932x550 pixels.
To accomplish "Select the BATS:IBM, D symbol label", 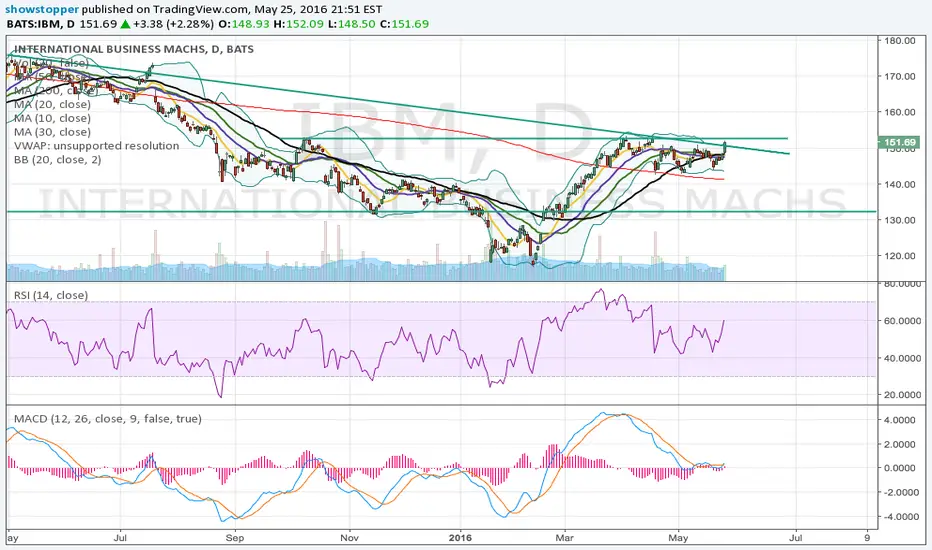I will [41, 24].
